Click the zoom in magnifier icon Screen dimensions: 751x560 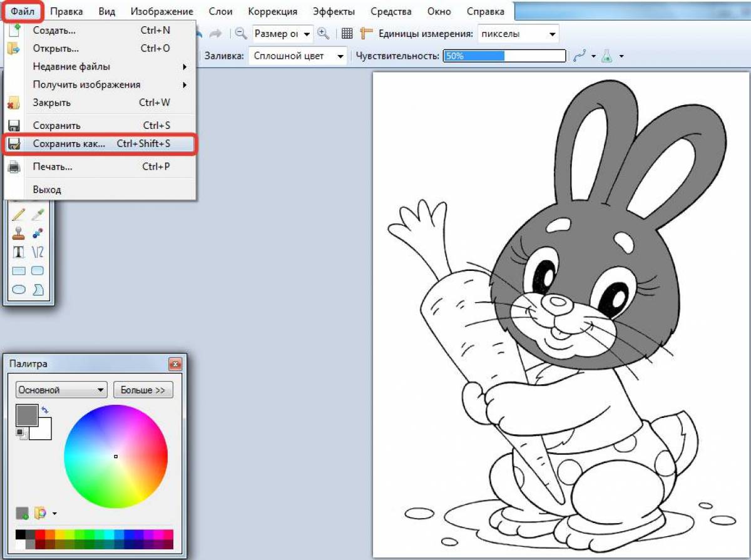click(324, 34)
